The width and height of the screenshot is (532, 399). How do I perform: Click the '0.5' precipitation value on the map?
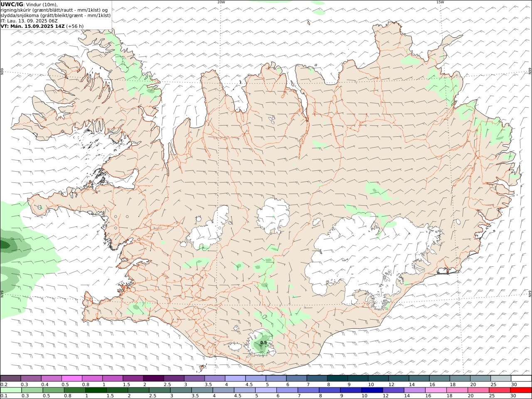[264, 343]
